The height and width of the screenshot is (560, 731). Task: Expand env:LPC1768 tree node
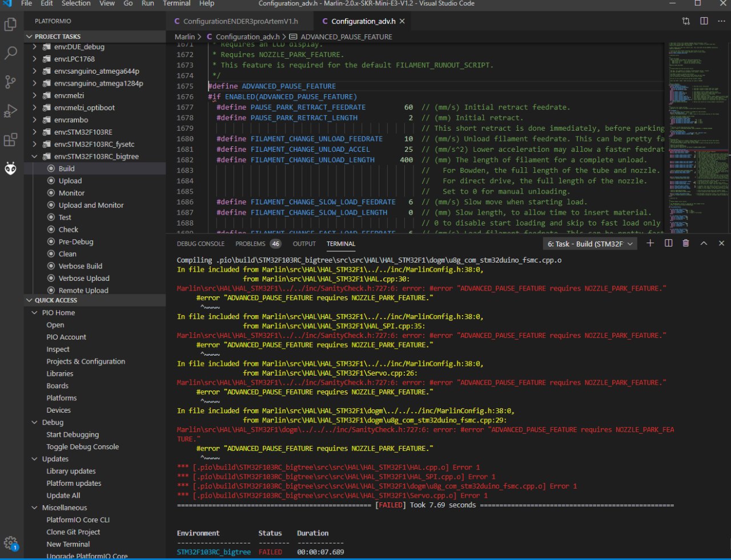point(35,59)
